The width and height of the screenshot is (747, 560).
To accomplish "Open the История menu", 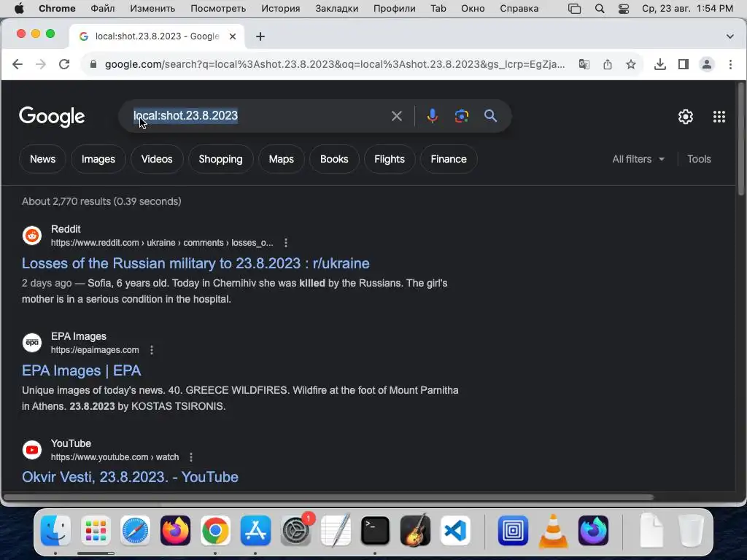I will tap(281, 9).
